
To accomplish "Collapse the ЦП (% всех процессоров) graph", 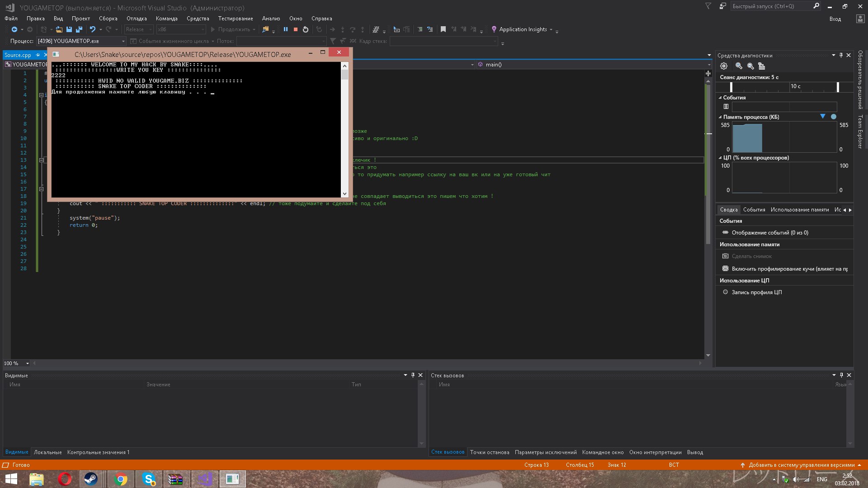I will click(x=720, y=158).
